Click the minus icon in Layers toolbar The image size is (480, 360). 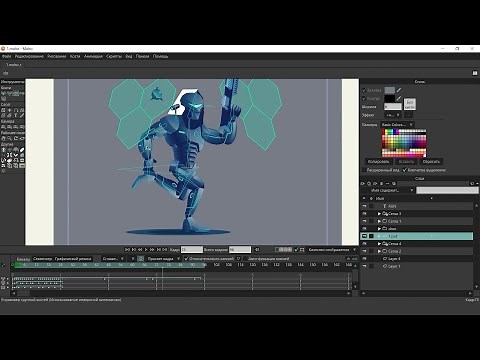tap(387, 184)
